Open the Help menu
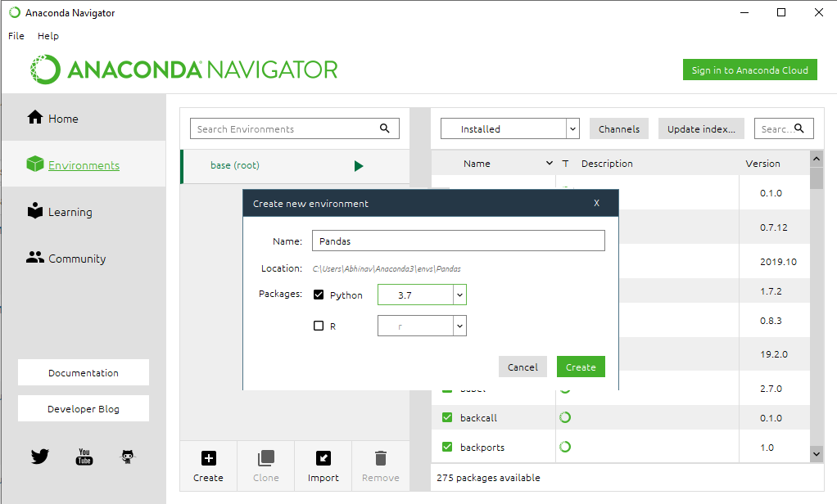837x504 pixels. [48, 36]
